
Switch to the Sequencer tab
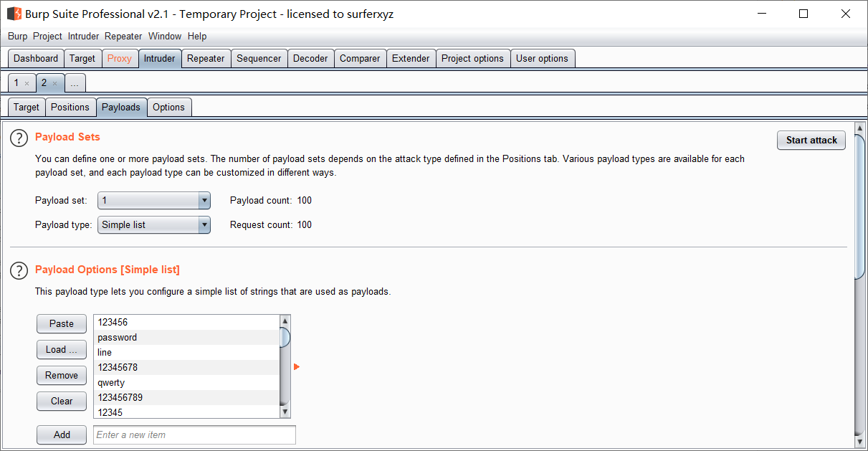point(259,59)
